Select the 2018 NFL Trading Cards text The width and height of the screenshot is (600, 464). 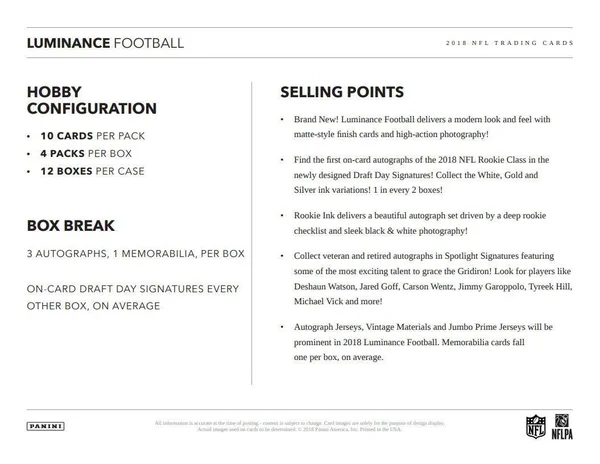click(509, 43)
